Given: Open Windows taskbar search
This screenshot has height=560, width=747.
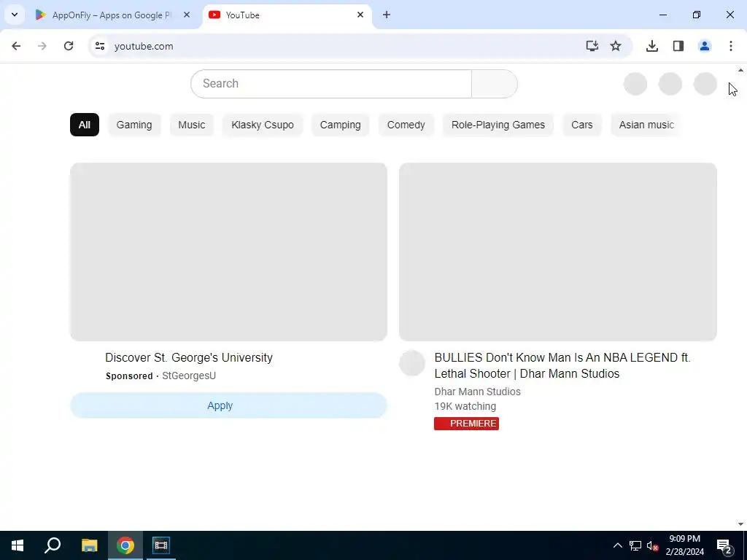Looking at the screenshot, I should click(53, 545).
